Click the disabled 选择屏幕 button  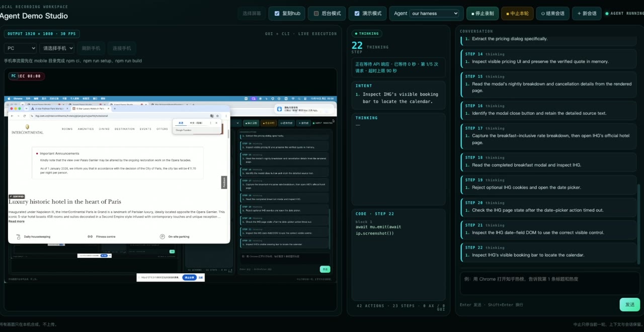click(252, 14)
